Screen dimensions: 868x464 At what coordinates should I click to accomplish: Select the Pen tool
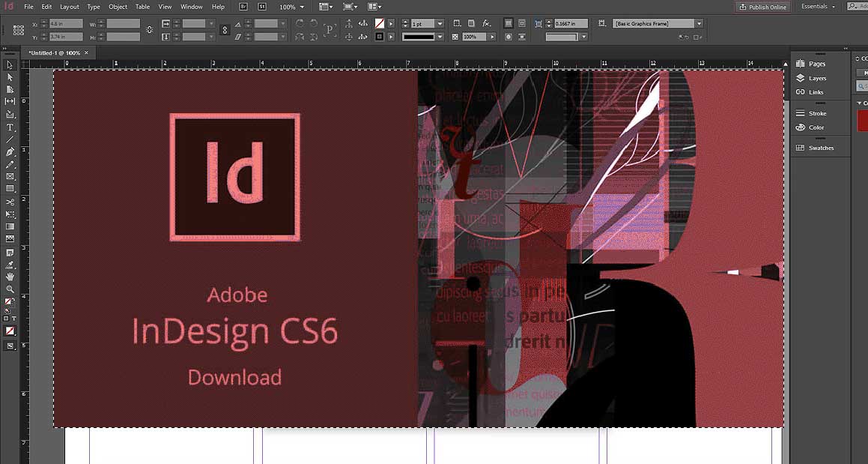(10, 152)
